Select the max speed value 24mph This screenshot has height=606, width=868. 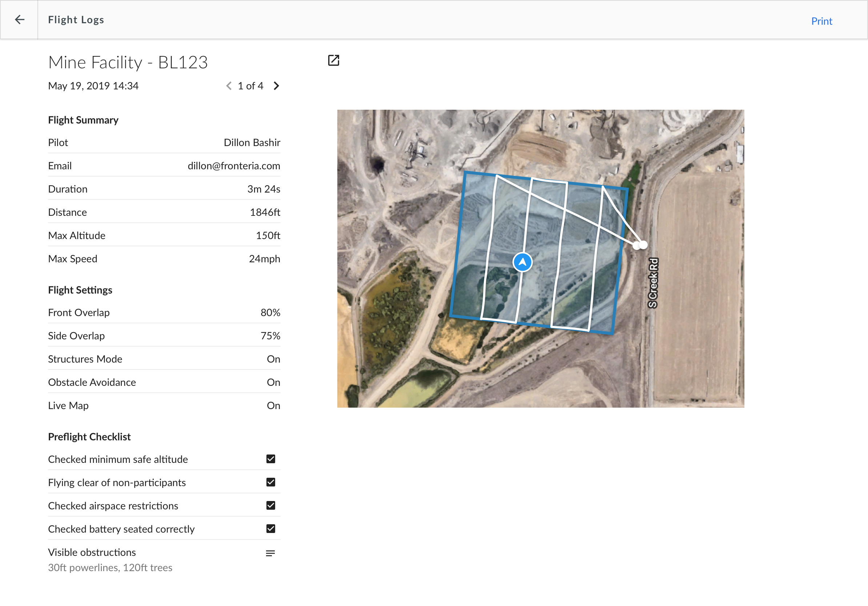point(265,259)
